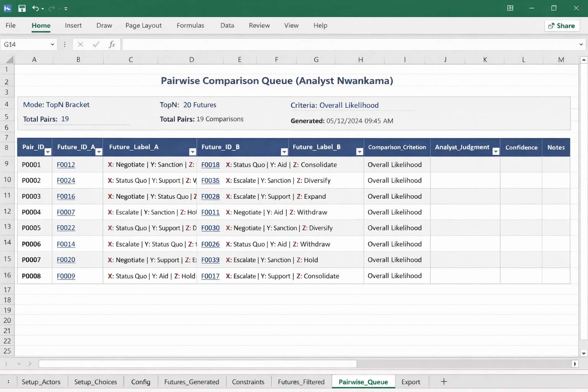Click the F0011 hyperlink
The image size is (588, 392).
pyautogui.click(x=211, y=212)
